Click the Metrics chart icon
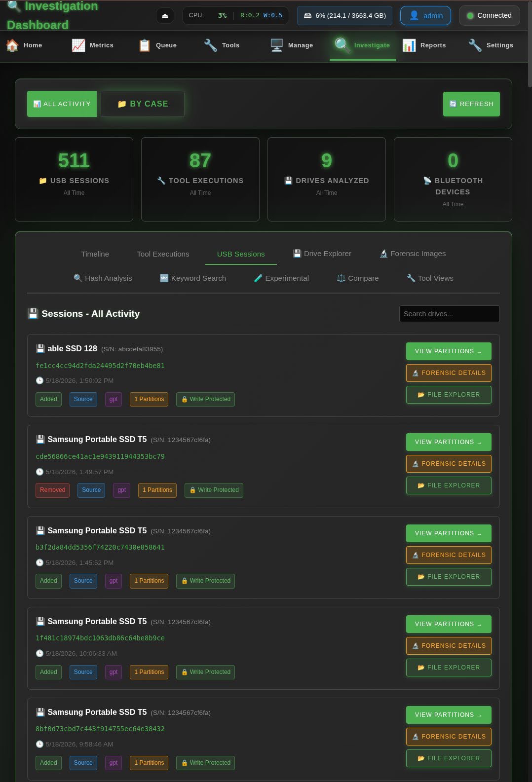 click(x=78, y=45)
